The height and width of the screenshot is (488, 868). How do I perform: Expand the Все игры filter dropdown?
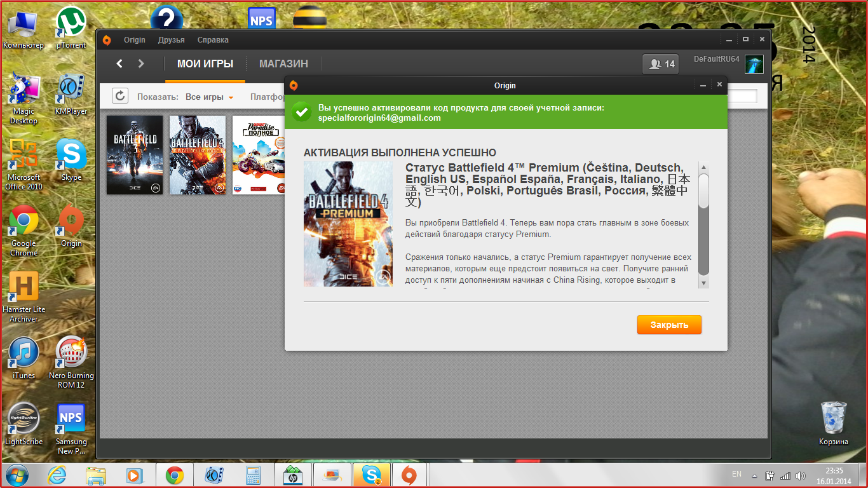[x=210, y=97]
